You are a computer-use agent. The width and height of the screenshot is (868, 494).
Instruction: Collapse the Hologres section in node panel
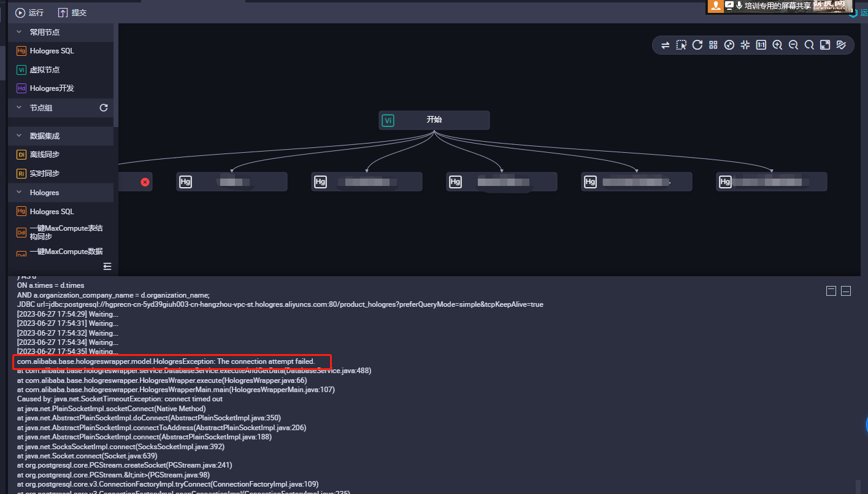[x=19, y=192]
